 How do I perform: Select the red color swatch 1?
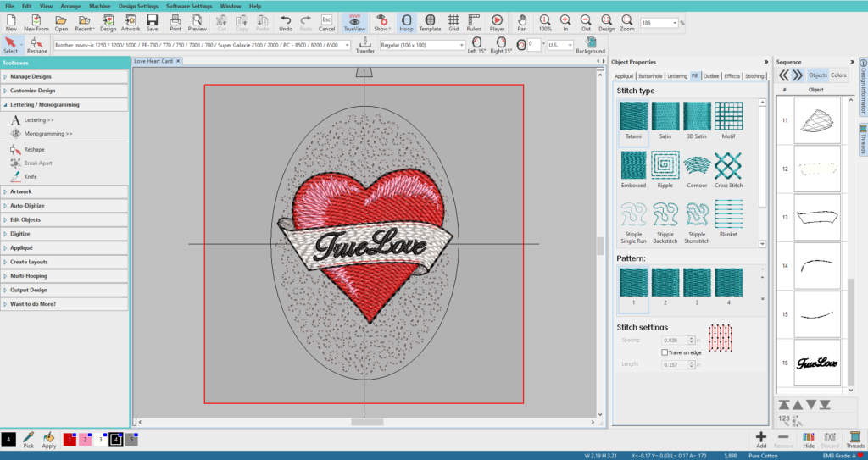[x=70, y=439]
